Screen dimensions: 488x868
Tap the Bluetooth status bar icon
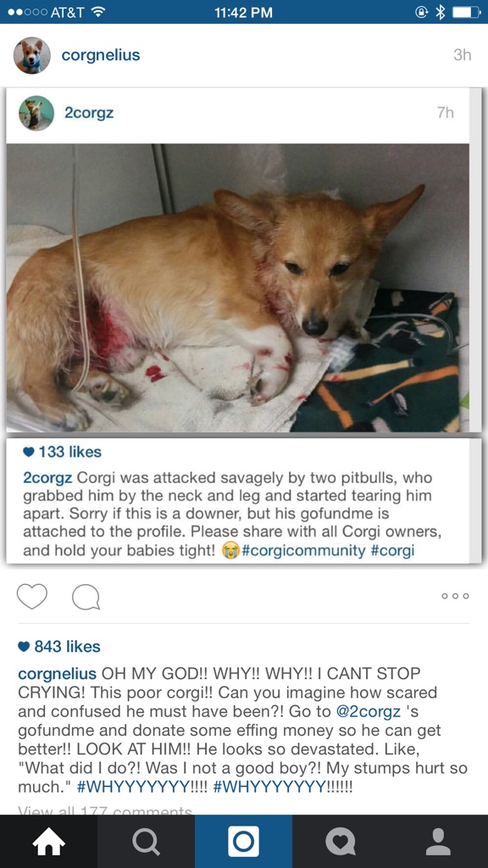441,12
